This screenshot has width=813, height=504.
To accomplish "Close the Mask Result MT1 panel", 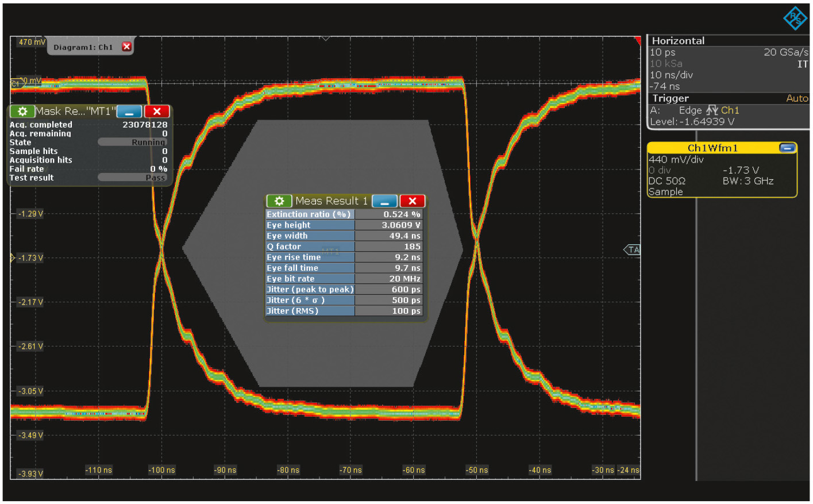I will click(157, 111).
